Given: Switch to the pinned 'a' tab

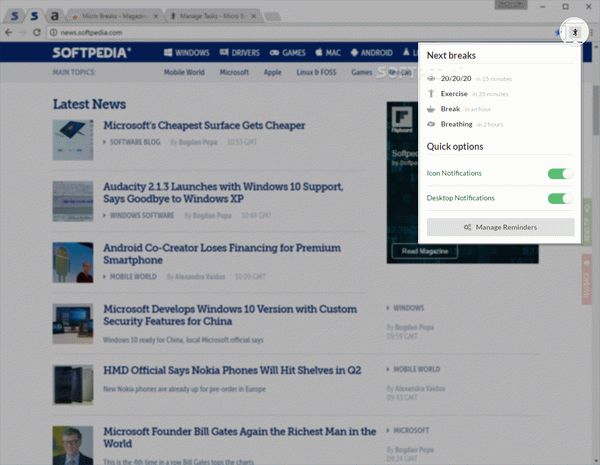Looking at the screenshot, I should [55, 16].
